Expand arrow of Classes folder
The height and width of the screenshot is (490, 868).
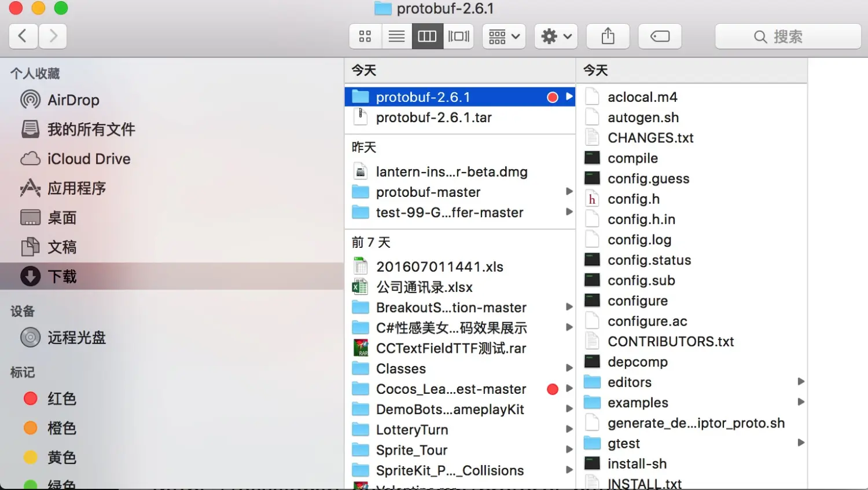tap(569, 368)
